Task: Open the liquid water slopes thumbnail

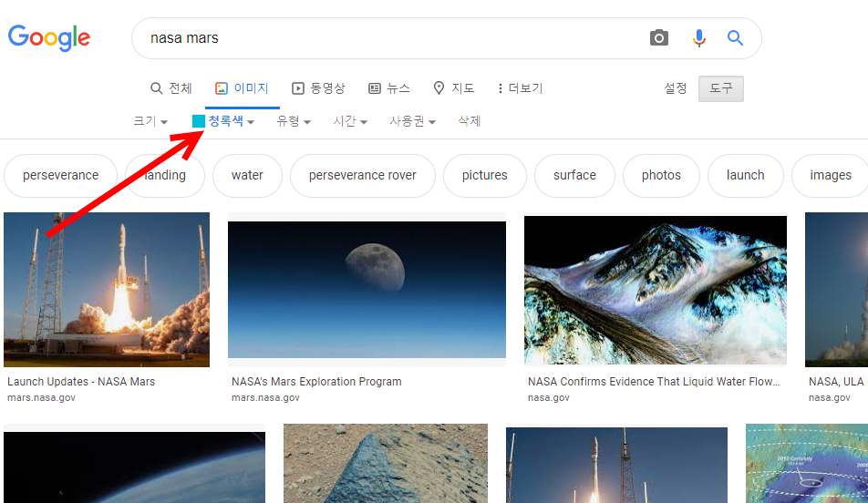Action: (x=656, y=290)
